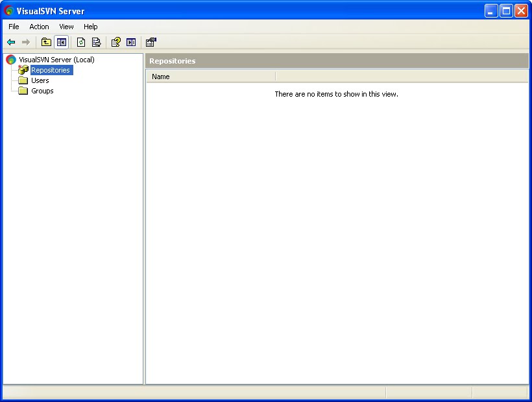Open the View menu
Viewport: 532px width, 402px height.
coord(66,27)
